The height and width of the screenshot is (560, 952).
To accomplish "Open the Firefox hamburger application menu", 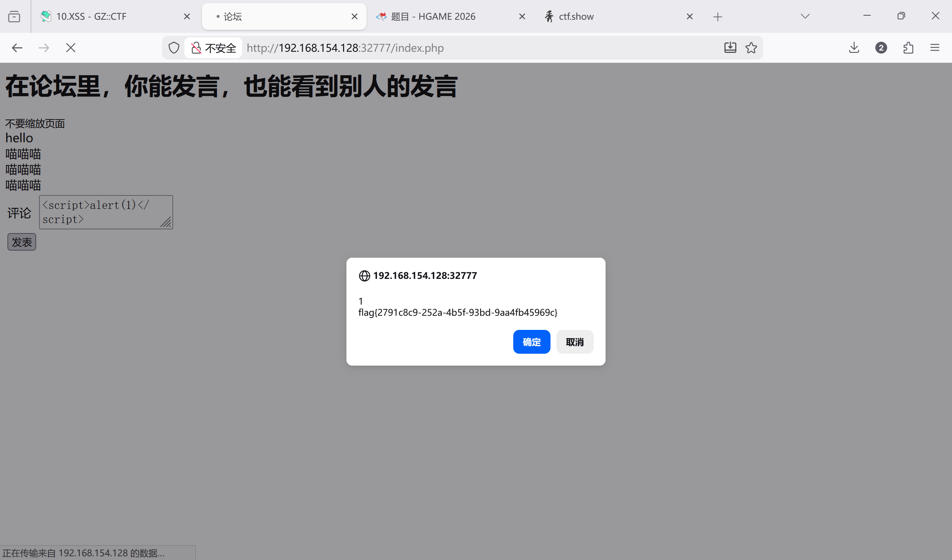I will 934,48.
